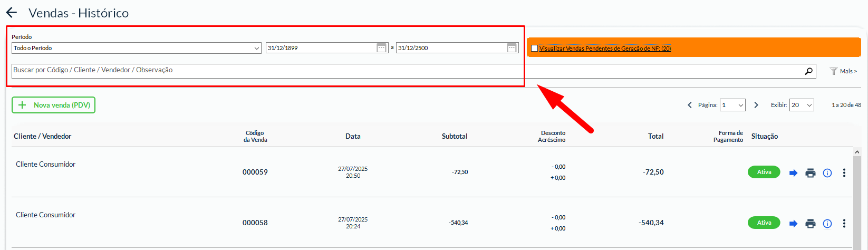Screen dimensions: 868x250
Task: Open the three-dot menu for sale 000058
Action: [x=844, y=224]
